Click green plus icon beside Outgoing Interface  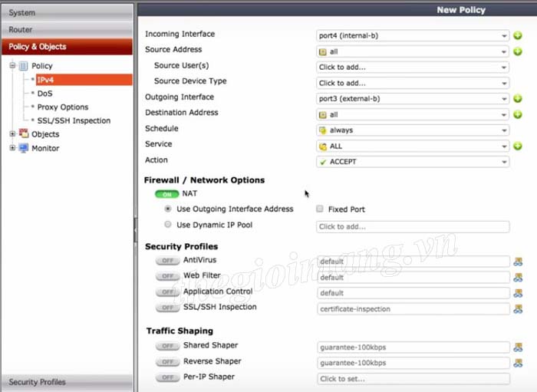[518, 99]
